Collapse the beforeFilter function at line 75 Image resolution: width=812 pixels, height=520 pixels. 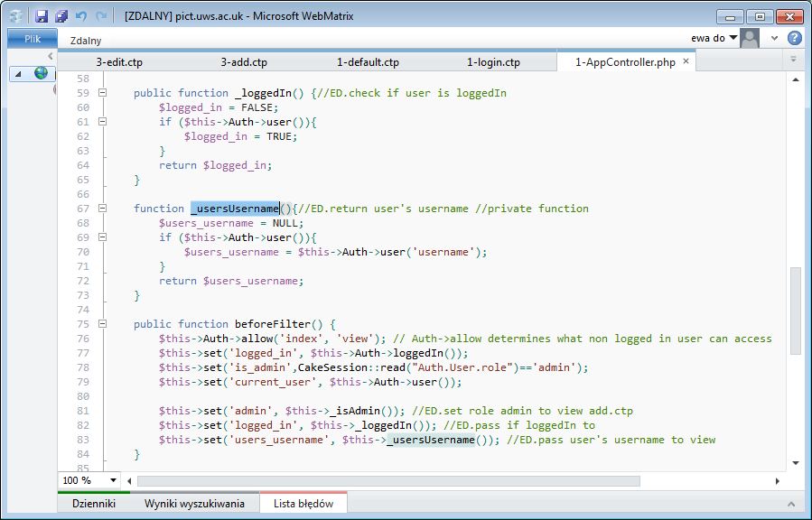[x=103, y=324]
